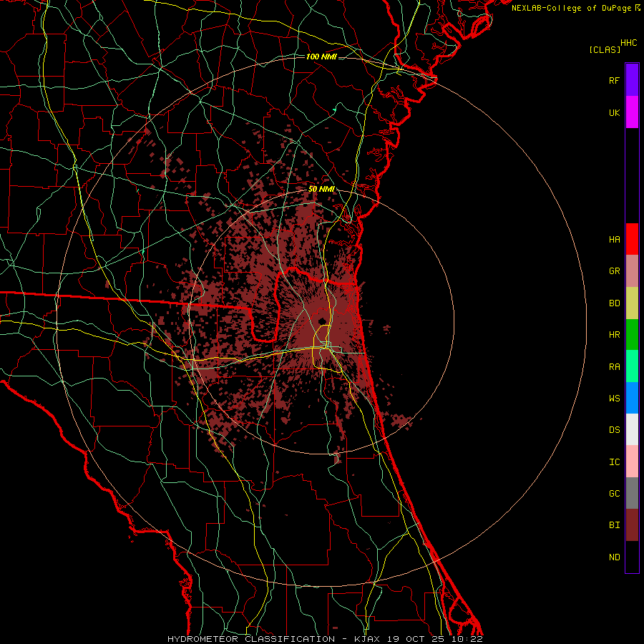Click the 'HA' legend label
The height and width of the screenshot is (644, 644).
pos(614,239)
